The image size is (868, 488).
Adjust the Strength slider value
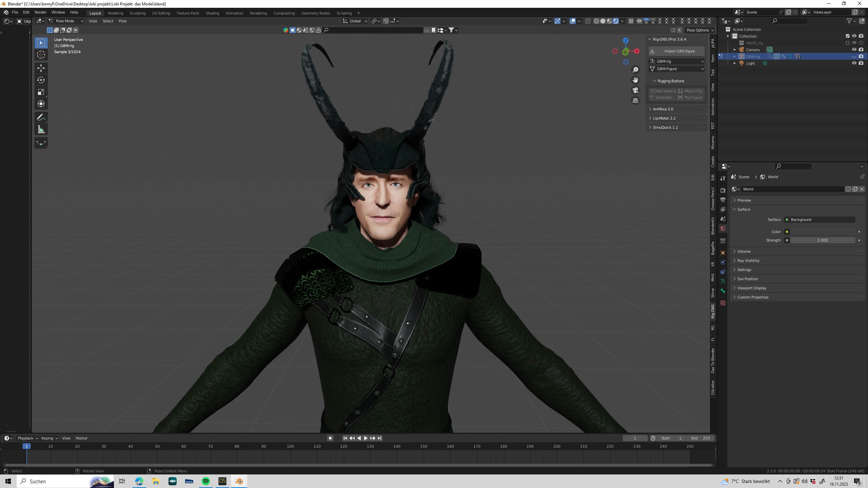tap(822, 240)
